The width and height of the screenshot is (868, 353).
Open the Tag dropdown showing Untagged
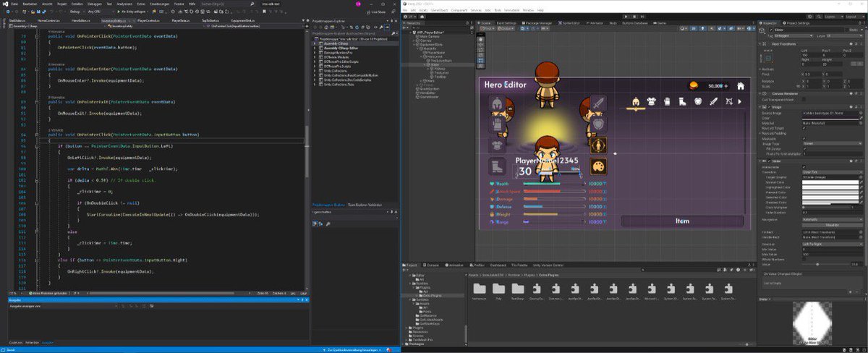point(794,35)
